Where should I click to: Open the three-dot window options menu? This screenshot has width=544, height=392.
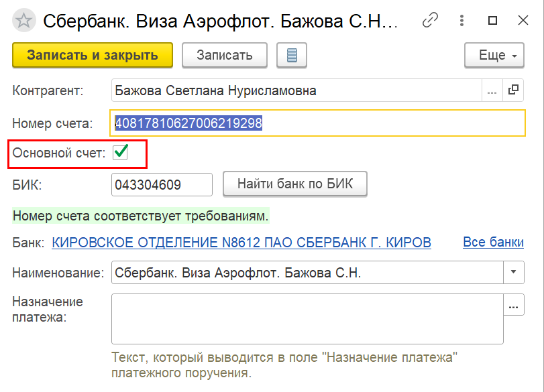pos(461,21)
